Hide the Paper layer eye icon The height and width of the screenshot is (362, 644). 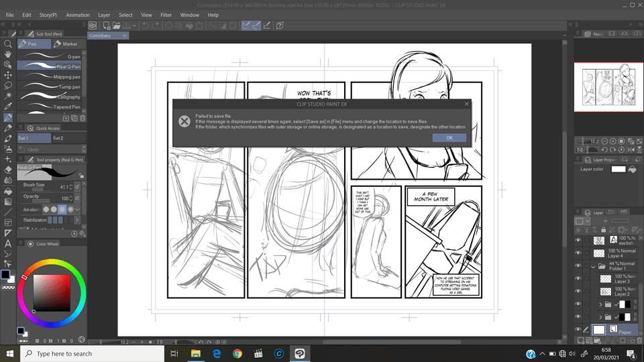tap(578, 330)
